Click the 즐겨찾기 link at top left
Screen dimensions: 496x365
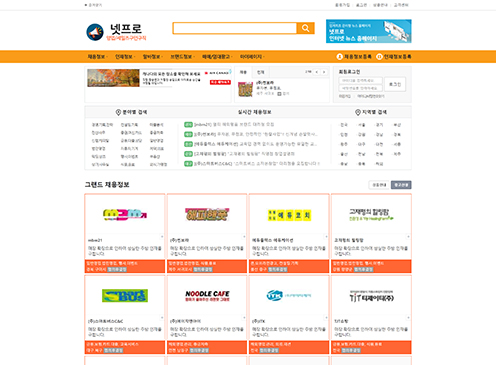click(95, 5)
